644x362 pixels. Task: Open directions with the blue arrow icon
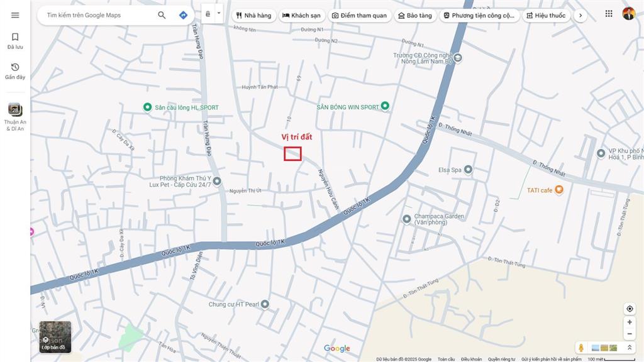[x=183, y=15]
